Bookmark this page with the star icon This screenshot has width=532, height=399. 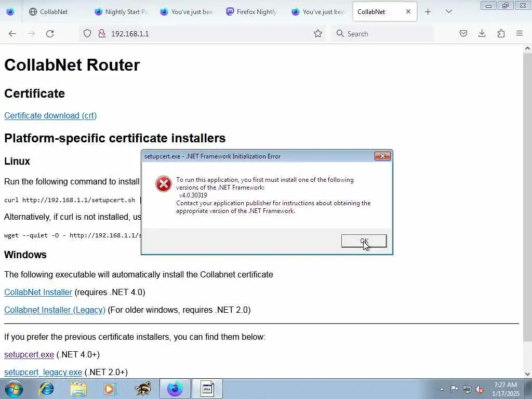click(x=317, y=33)
